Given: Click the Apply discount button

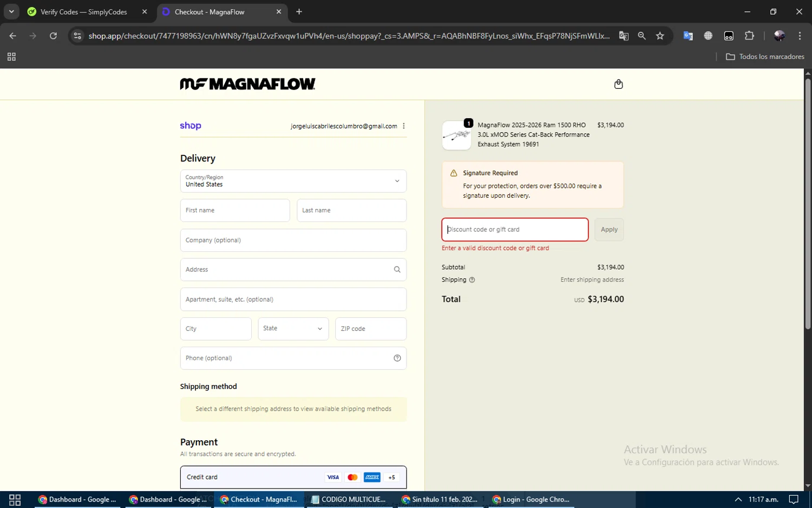Looking at the screenshot, I should (x=609, y=230).
